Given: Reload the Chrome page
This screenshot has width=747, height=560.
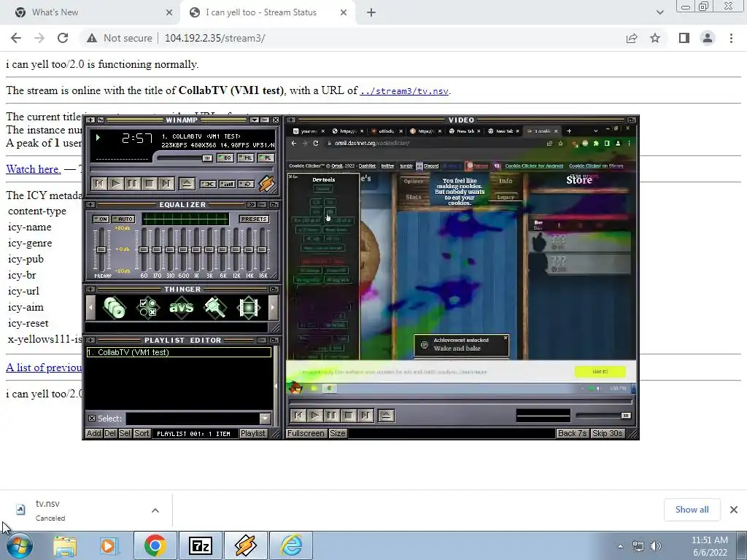Looking at the screenshot, I should click(x=63, y=38).
